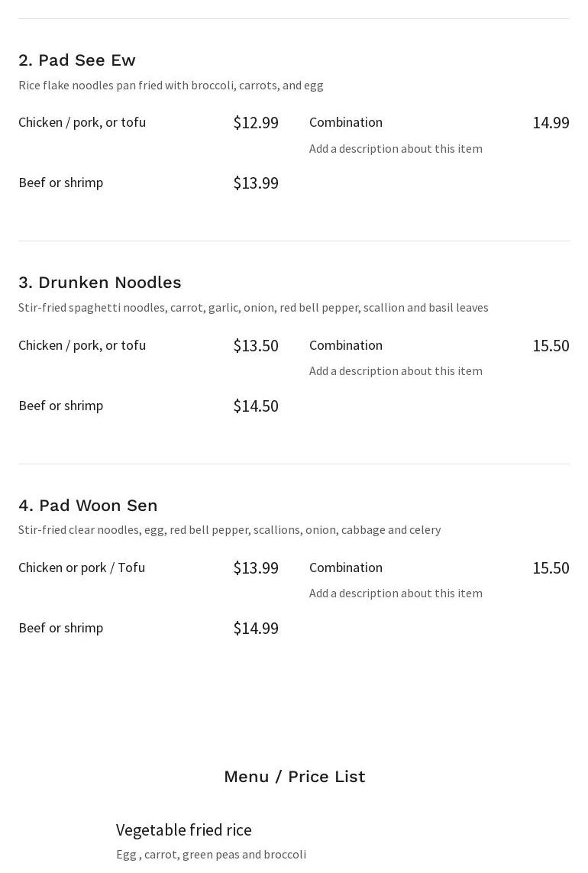Click the 14.99 Combination price

pyautogui.click(x=551, y=122)
